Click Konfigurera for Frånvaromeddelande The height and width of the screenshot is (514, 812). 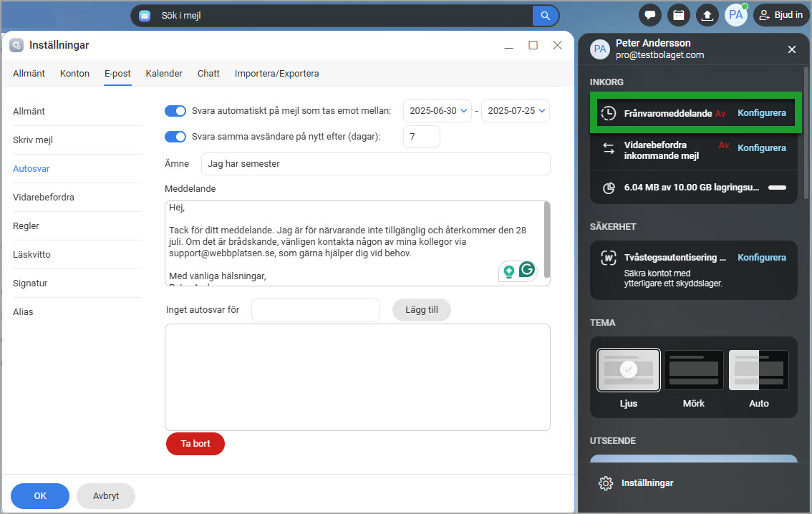coord(761,113)
